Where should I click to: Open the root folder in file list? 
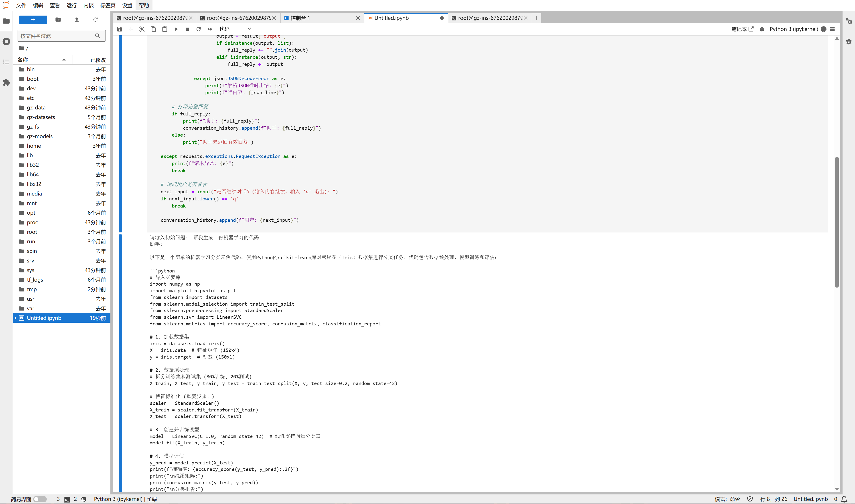(61, 232)
